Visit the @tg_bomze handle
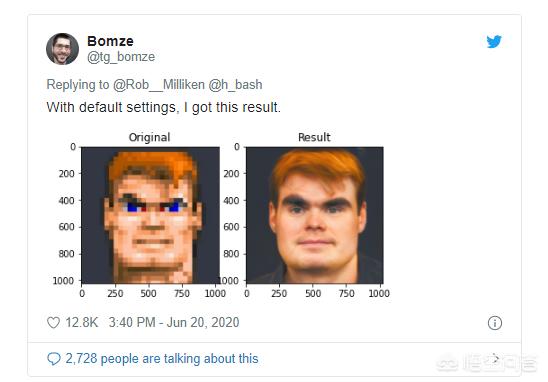Screen dimensions: 548x382 click(121, 57)
